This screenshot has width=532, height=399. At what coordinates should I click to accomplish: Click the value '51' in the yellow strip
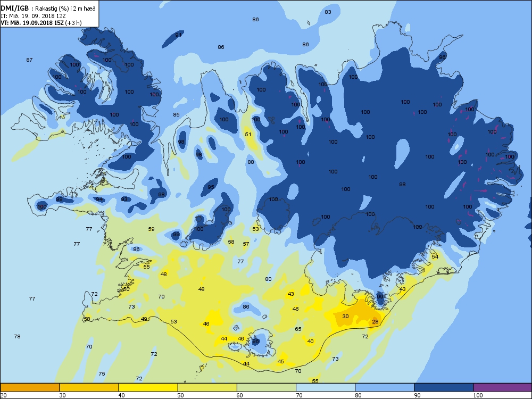248,135
